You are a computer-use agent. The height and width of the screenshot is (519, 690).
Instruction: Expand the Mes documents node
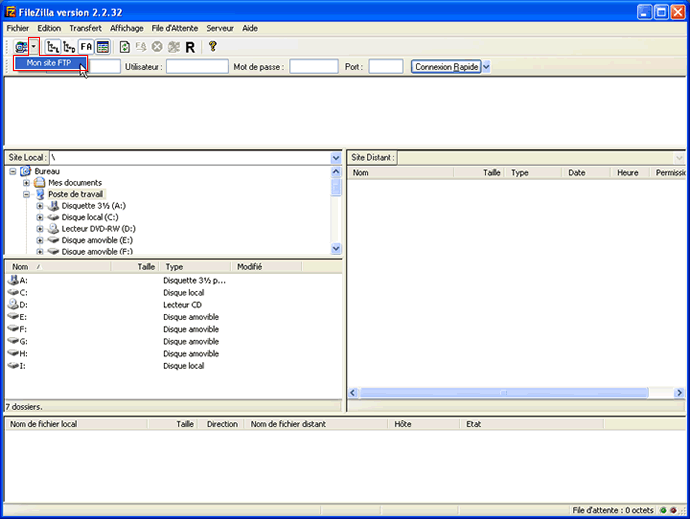click(26, 183)
